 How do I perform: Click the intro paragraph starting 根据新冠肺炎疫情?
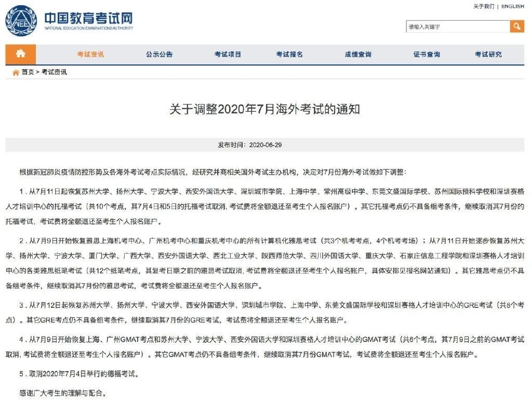212,172
